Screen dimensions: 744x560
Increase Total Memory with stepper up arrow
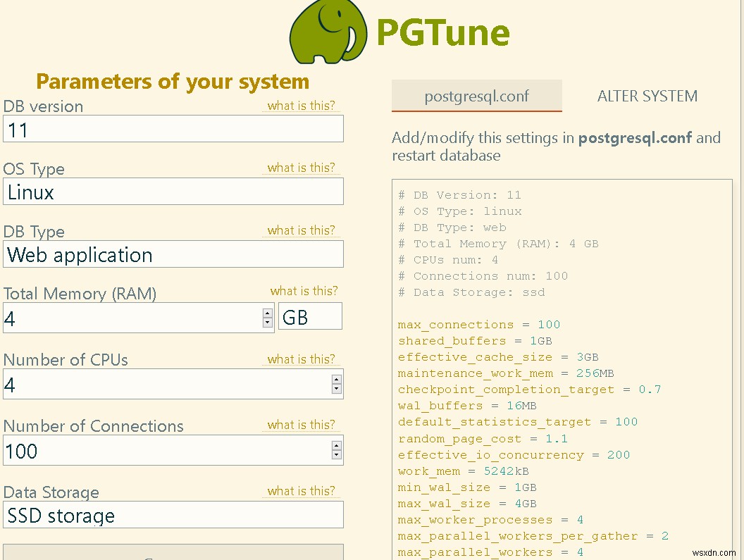(x=268, y=313)
